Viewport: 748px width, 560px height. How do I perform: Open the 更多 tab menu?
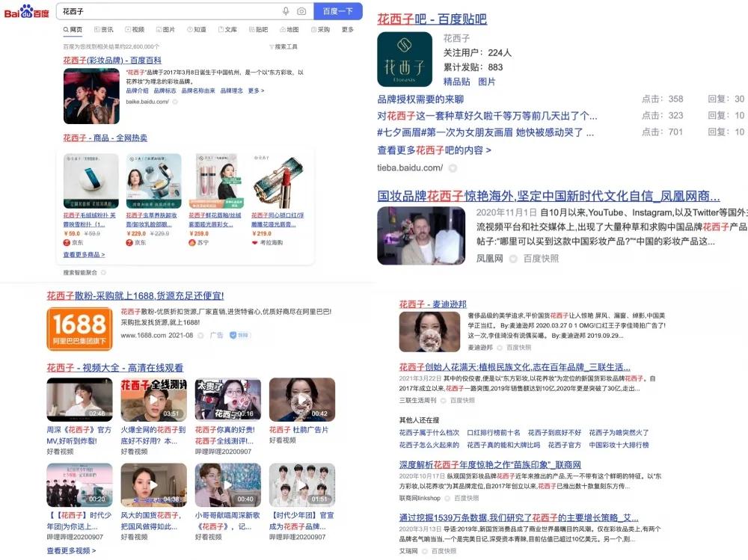[348, 30]
